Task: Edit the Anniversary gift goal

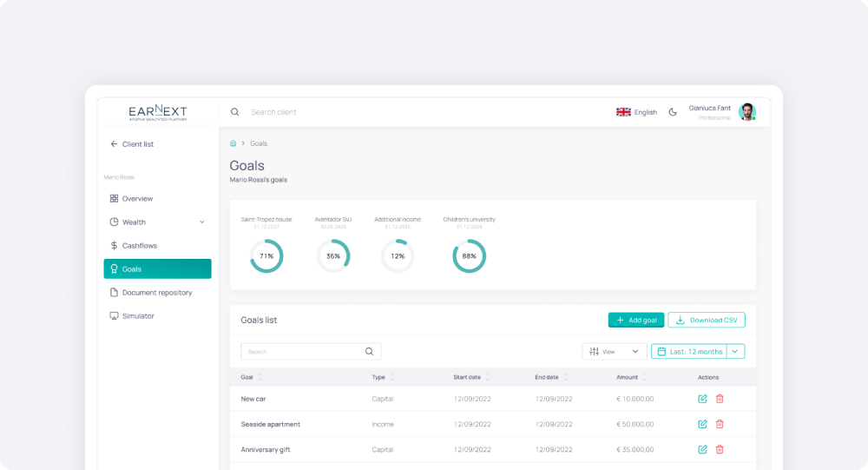Action: tap(702, 449)
